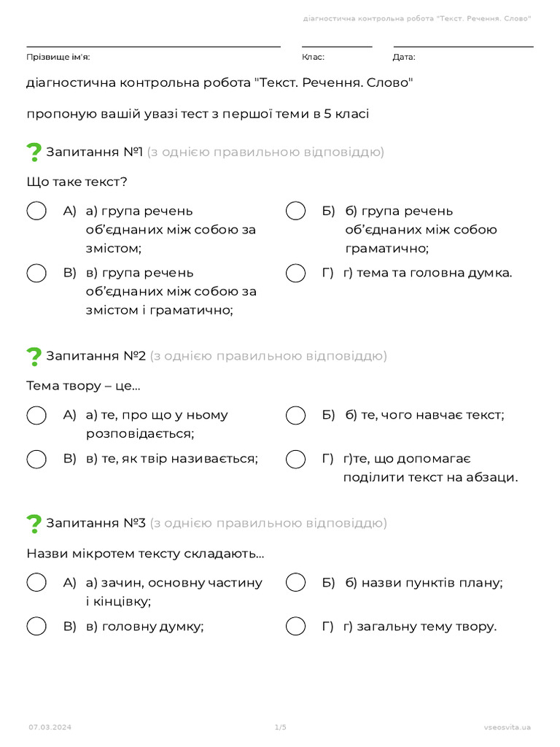Mark option В 'головну думку'
Screen dimensions: 560x747
36,626
